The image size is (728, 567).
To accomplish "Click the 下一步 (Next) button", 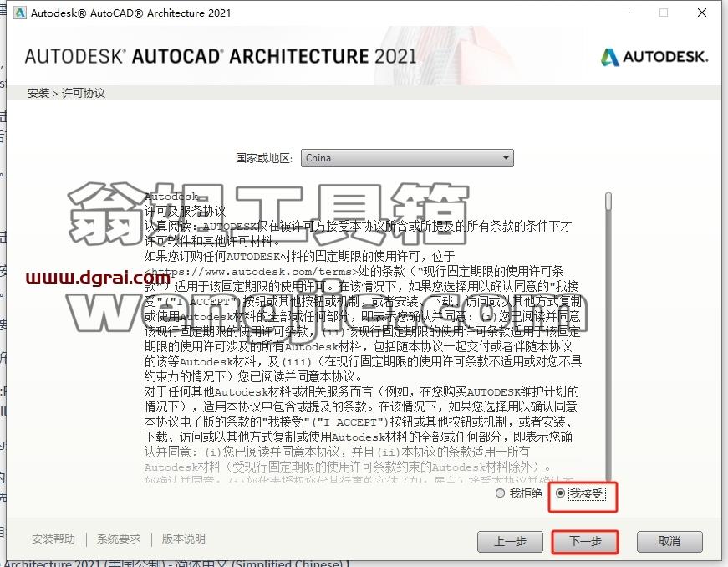I will coord(585,541).
